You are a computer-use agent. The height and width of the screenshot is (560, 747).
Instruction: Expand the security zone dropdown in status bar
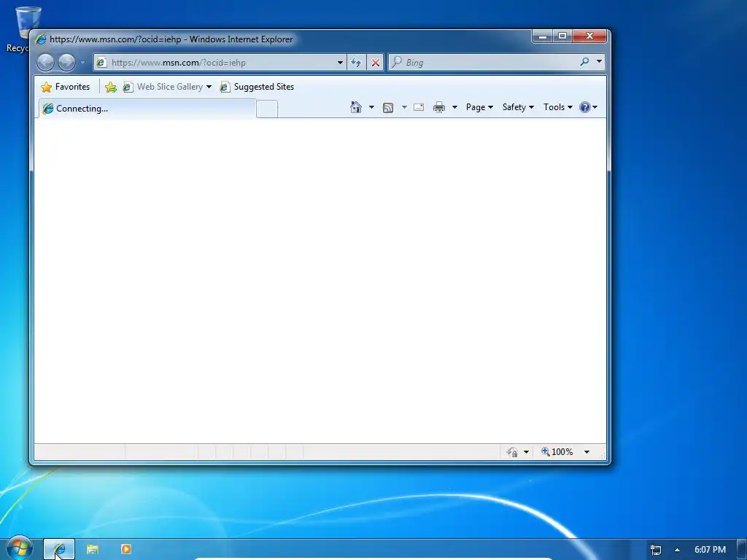(526, 452)
